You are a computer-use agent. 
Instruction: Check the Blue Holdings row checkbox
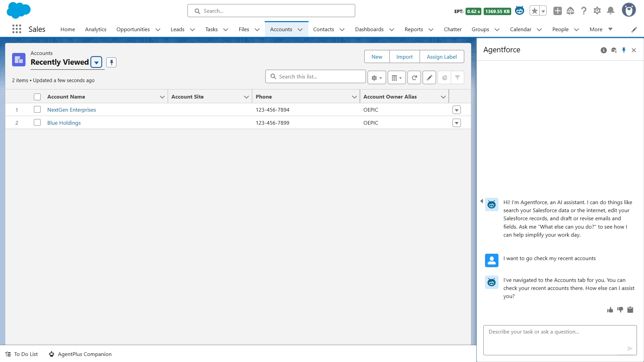coord(37,123)
